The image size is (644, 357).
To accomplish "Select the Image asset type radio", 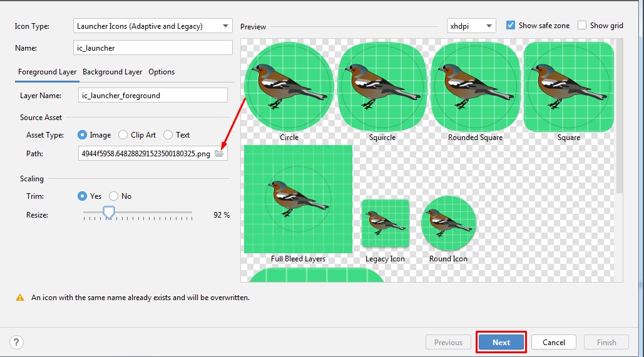I will click(82, 135).
